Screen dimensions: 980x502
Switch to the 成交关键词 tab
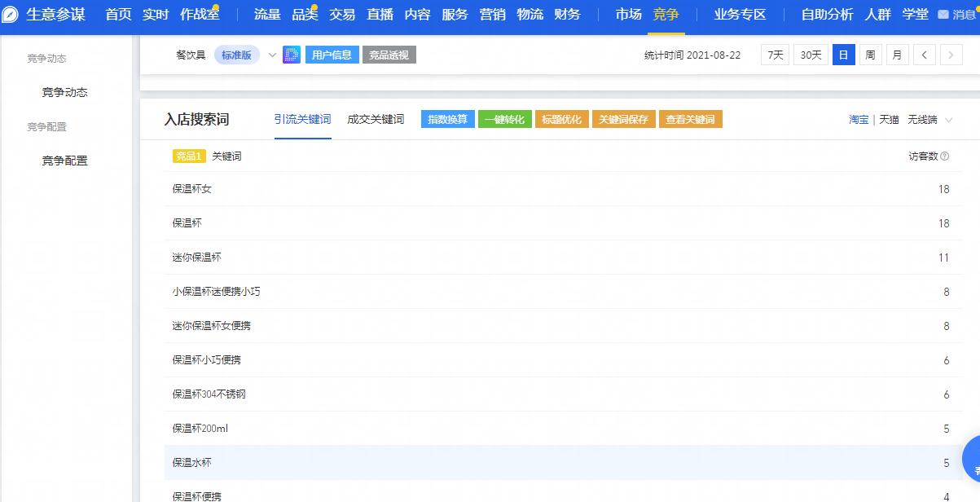(x=376, y=118)
